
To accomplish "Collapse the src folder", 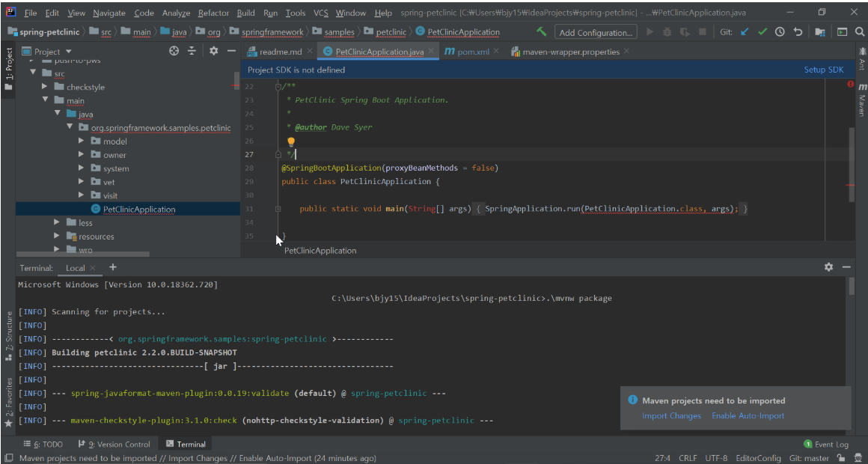I will (33, 73).
